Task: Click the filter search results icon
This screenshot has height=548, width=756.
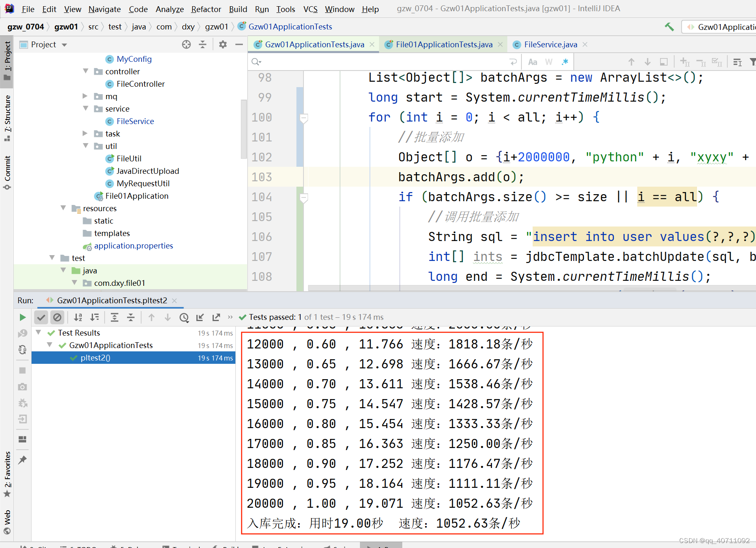Action: (752, 62)
